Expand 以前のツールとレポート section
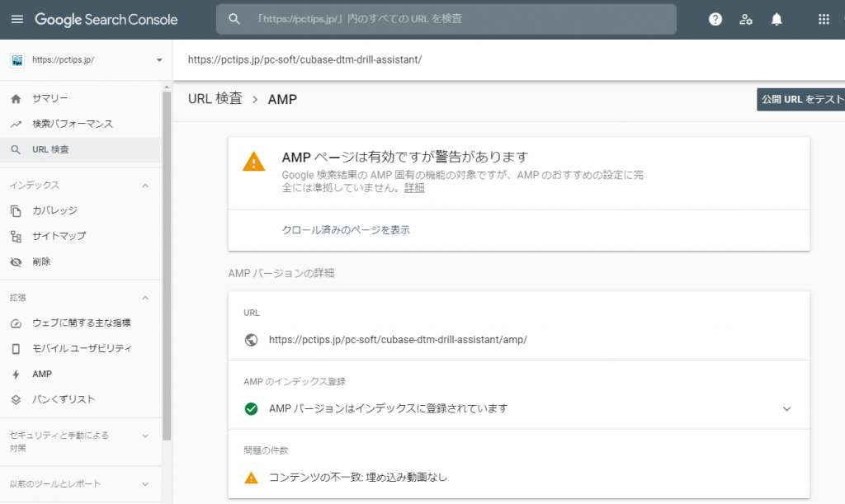The image size is (845, 504). coord(145,484)
